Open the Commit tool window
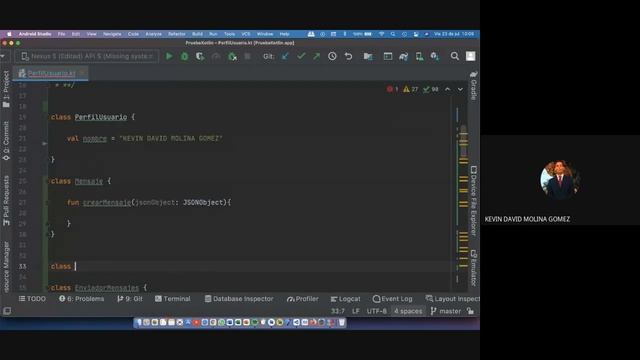The height and width of the screenshot is (360, 640). pyautogui.click(x=6, y=140)
